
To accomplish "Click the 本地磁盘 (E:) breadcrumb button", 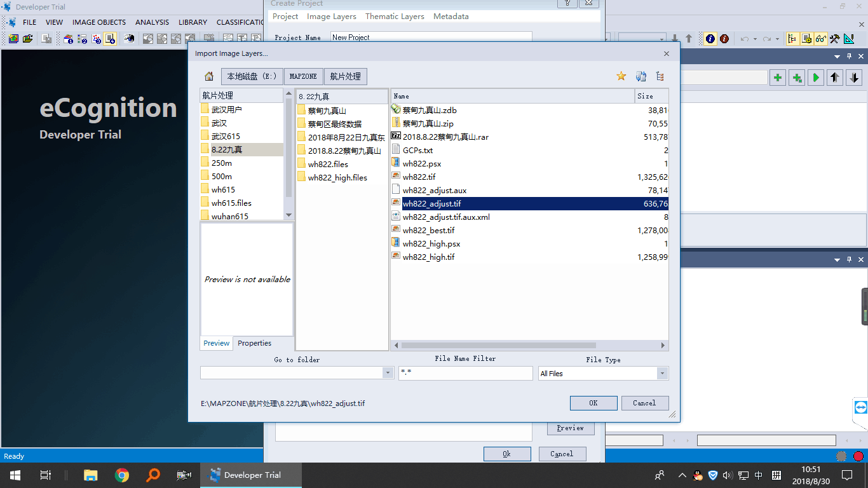I will (252, 76).
